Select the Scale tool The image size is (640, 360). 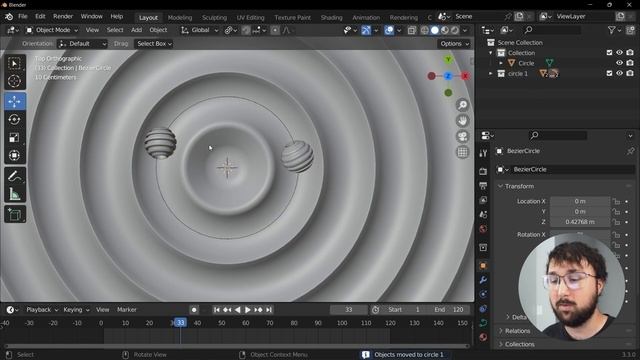(15, 138)
